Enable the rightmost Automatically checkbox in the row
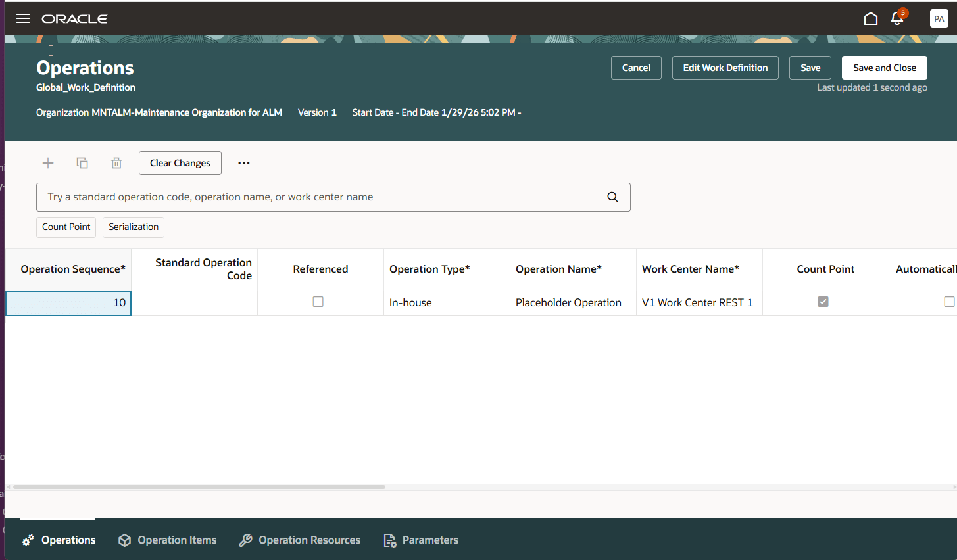Viewport: 957px width, 560px height. click(x=949, y=301)
